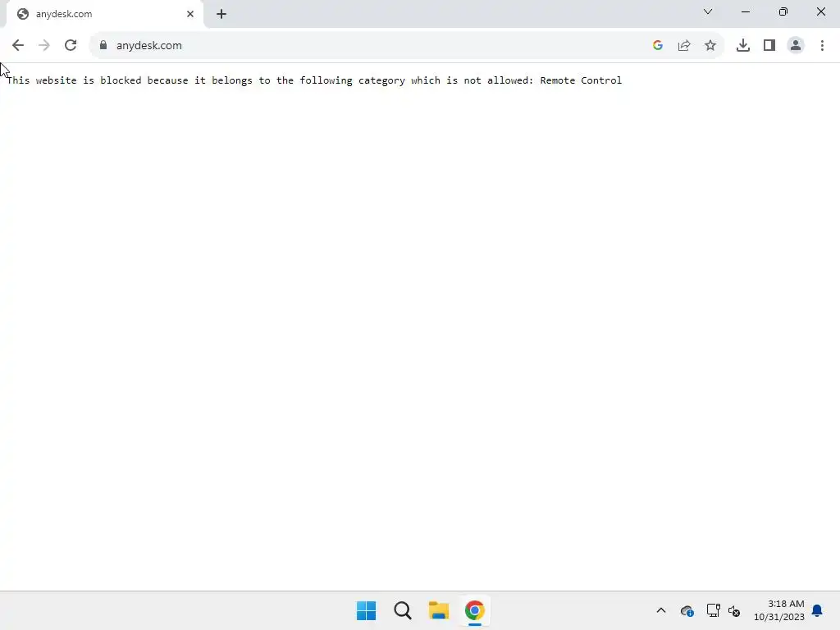Reload the anydesk.com page
The width and height of the screenshot is (840, 630).
(x=71, y=46)
